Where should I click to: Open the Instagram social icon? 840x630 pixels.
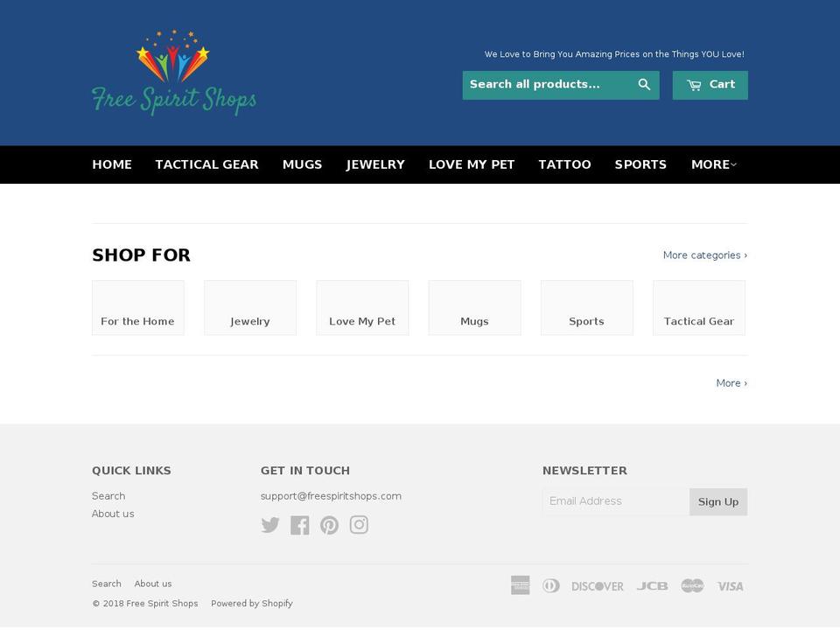[x=359, y=524]
